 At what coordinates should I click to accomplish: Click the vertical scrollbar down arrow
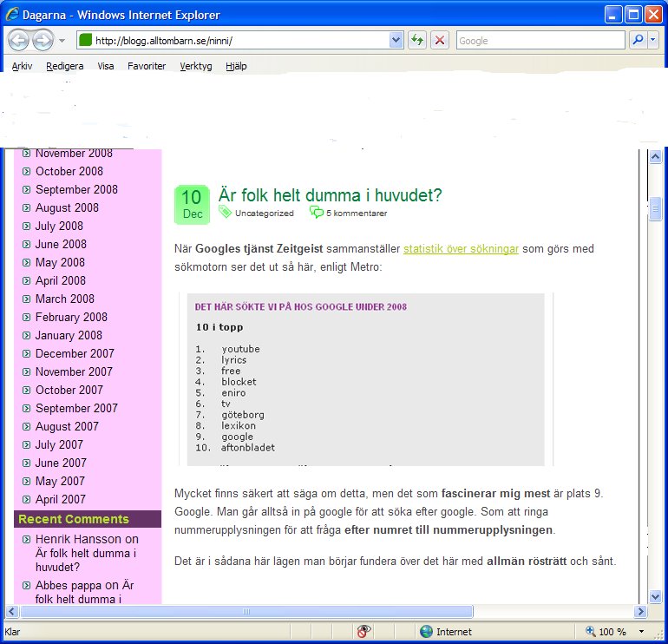pos(655,596)
